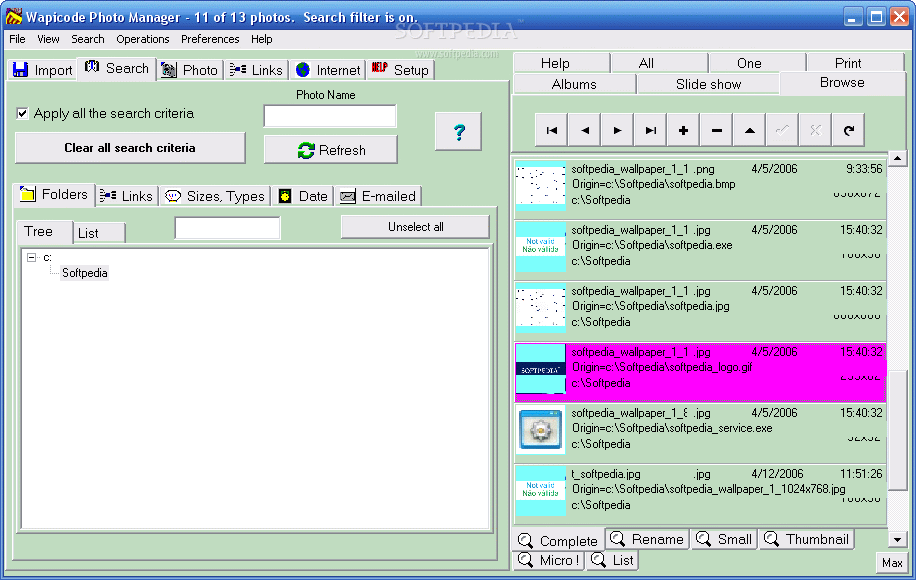The width and height of the screenshot is (916, 580).
Task: Select the Complete view tab
Action: click(558, 540)
